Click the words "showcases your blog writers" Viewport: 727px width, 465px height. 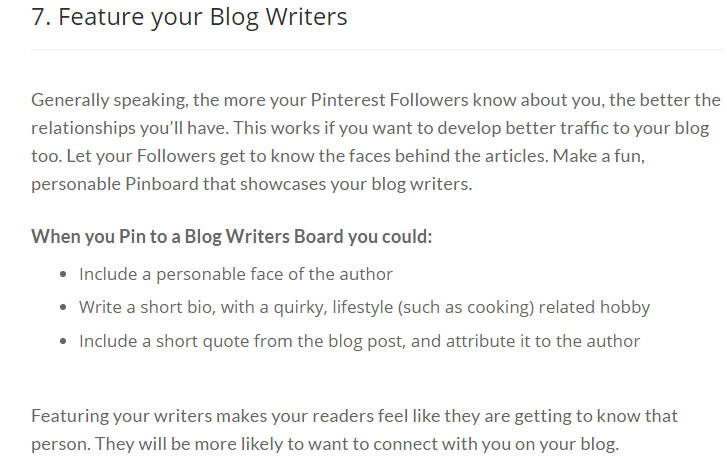[x=356, y=184]
